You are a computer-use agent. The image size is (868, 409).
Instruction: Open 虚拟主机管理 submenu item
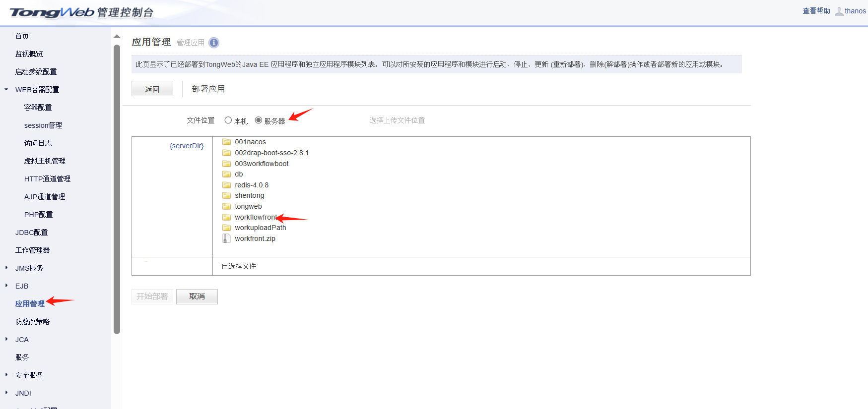coord(45,161)
